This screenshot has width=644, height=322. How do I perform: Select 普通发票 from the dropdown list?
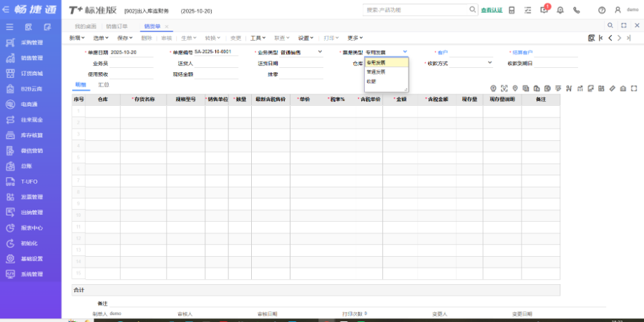coord(376,72)
